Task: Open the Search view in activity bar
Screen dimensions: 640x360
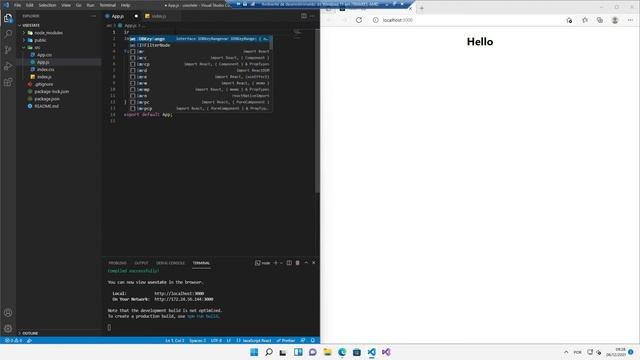Action: coord(8,34)
